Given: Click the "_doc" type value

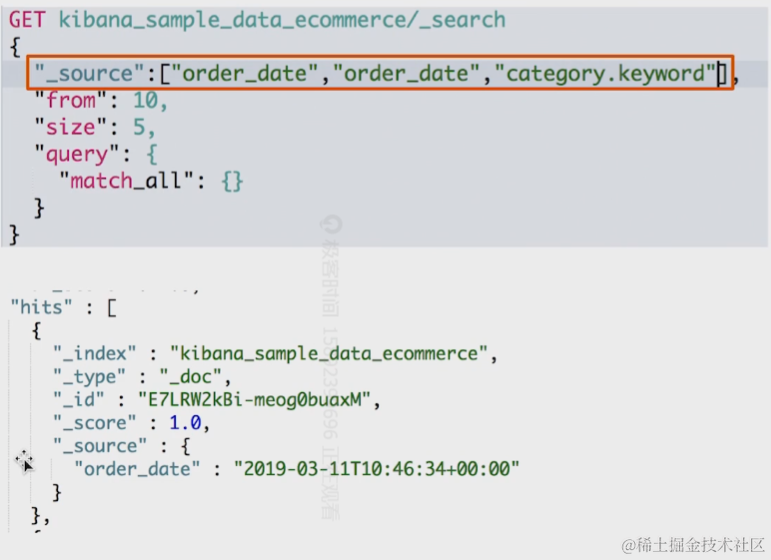Looking at the screenshot, I should pos(191,377).
